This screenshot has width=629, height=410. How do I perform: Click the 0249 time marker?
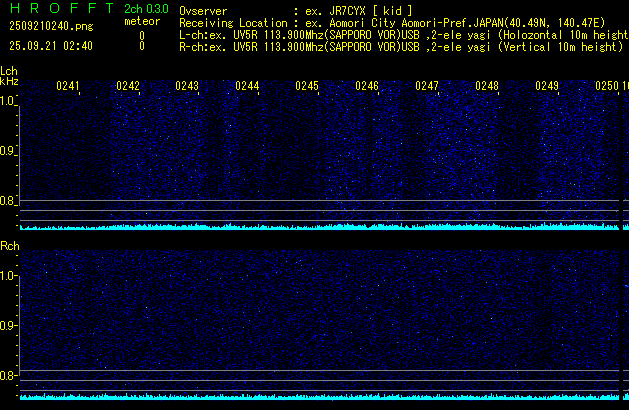[x=547, y=87]
